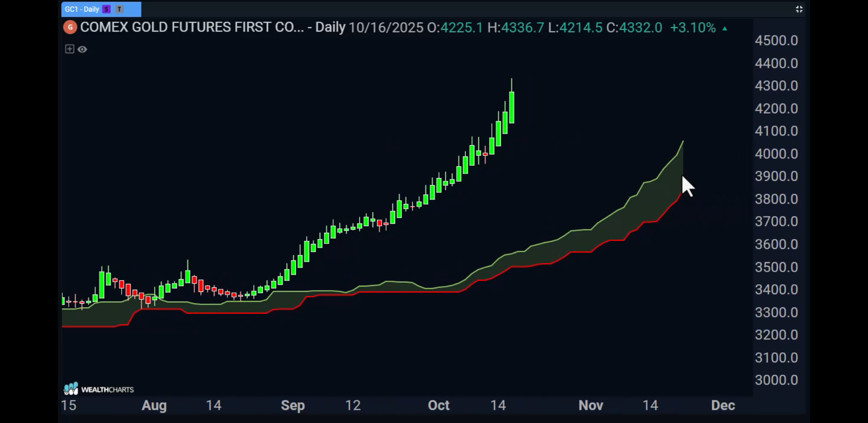Click the Aug label on time axis

154,405
